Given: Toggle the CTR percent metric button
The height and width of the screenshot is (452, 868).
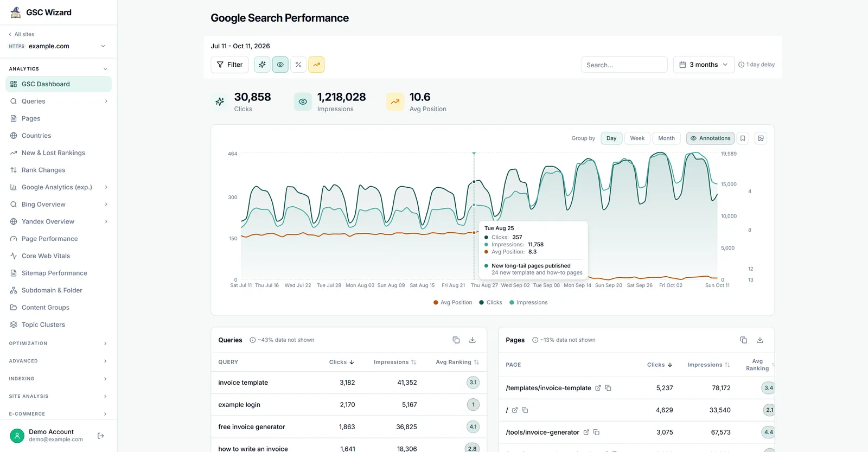Looking at the screenshot, I should 298,65.
